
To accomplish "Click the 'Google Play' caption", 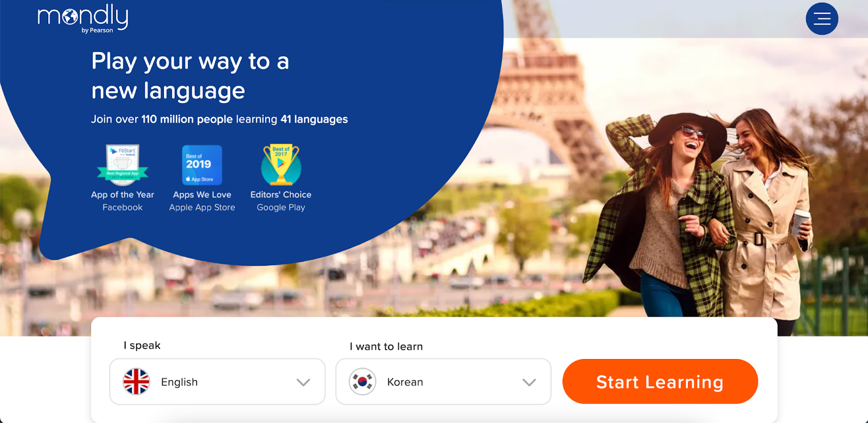I will (x=281, y=208).
